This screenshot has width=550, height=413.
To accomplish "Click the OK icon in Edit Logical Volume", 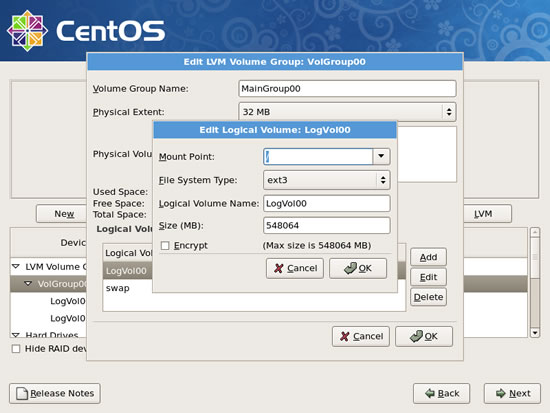I will 350,268.
